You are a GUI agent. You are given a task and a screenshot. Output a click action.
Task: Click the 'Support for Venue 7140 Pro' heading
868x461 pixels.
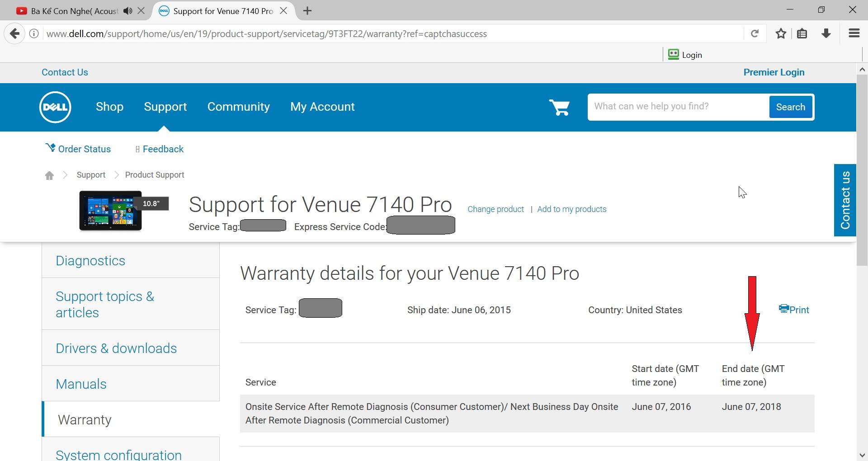320,204
